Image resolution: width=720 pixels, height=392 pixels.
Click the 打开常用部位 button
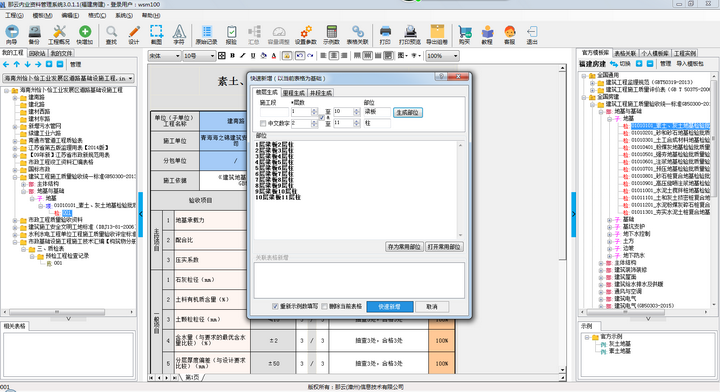point(444,246)
